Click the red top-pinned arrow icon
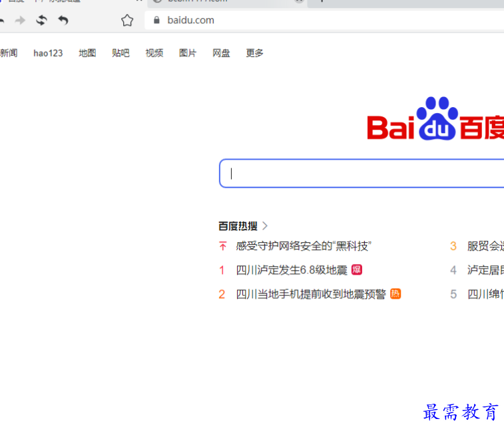504x433 pixels. click(223, 246)
